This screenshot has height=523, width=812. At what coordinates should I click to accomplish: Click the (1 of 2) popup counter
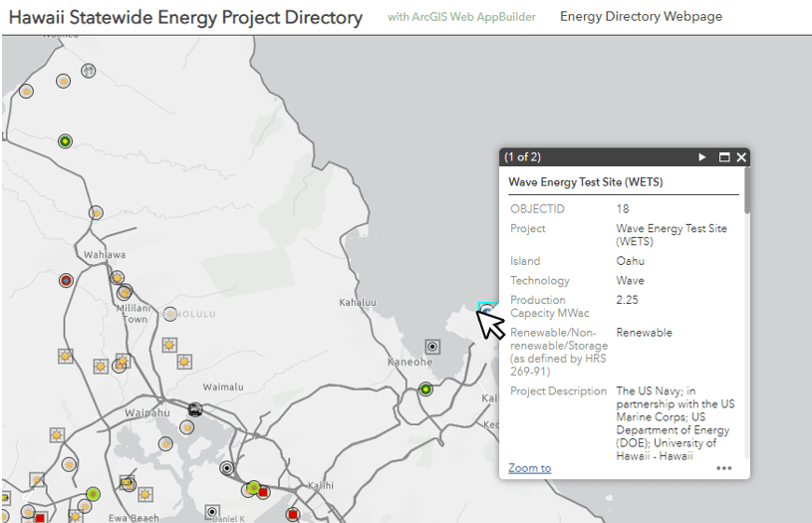(522, 157)
